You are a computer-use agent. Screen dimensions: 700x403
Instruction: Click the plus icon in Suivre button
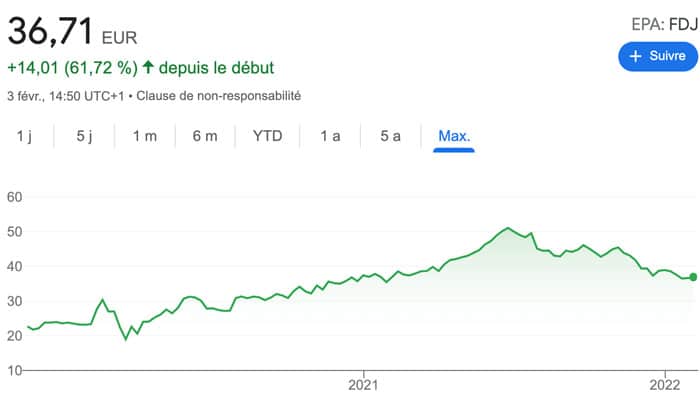(634, 56)
